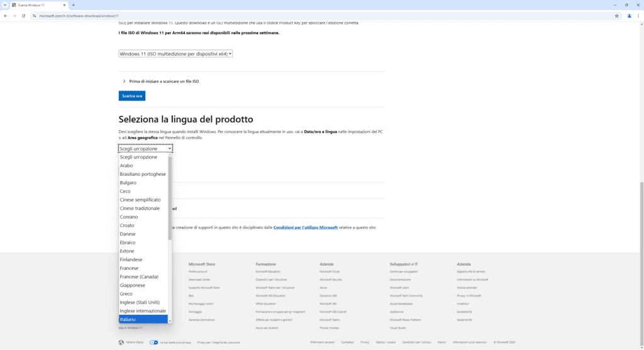Open Microsoft 365 Copilot footer link
This screenshot has width=644, height=350.
click(x=333, y=312)
